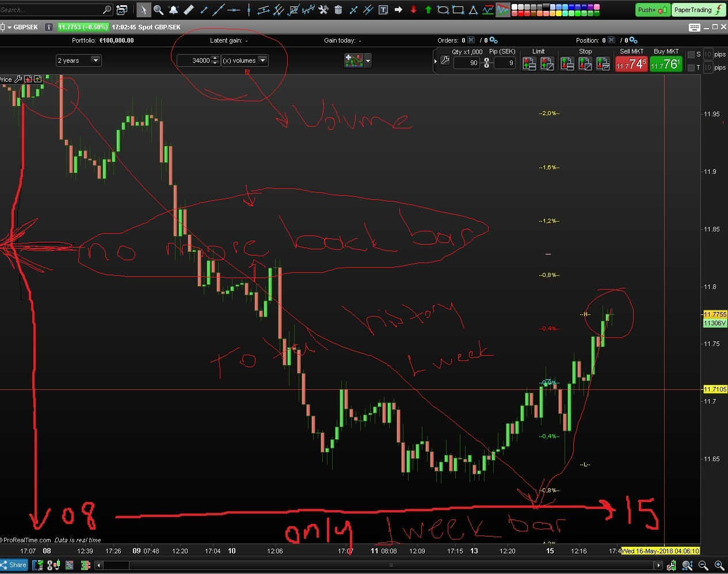
Task: Click the Price panel wrench icon
Action: tap(18, 79)
